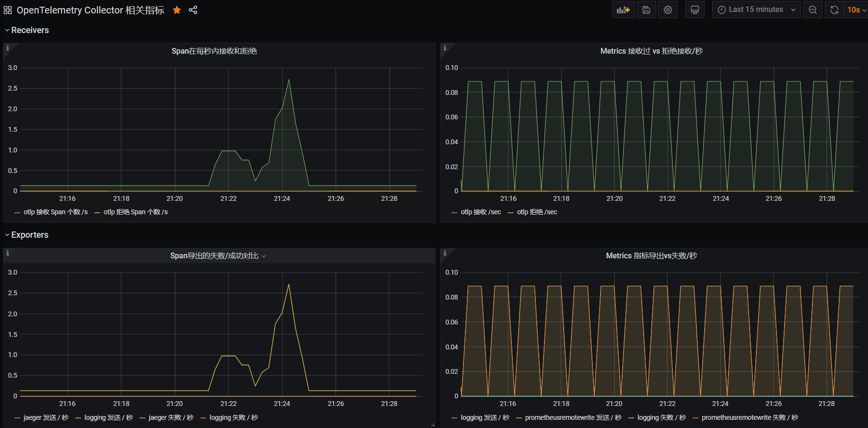Open the Metrics 指标导出vs失败/秒 panel title menu
The height and width of the screenshot is (428, 868).
click(x=651, y=256)
